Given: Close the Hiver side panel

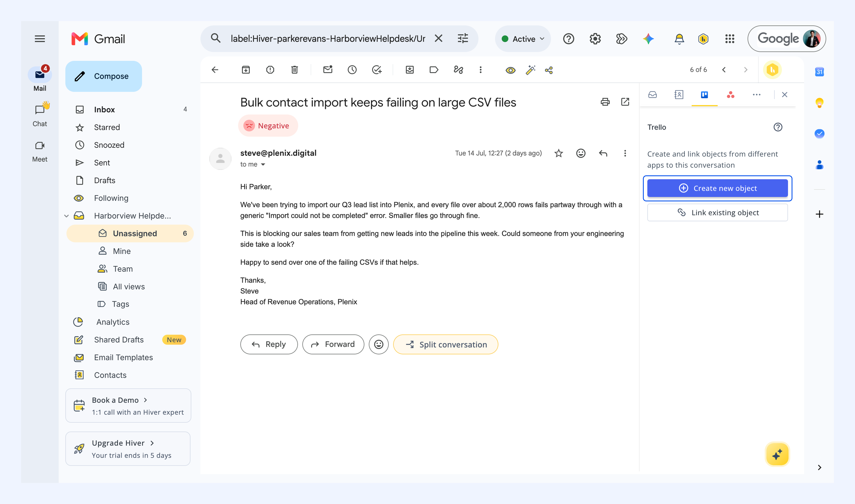Looking at the screenshot, I should 785,95.
